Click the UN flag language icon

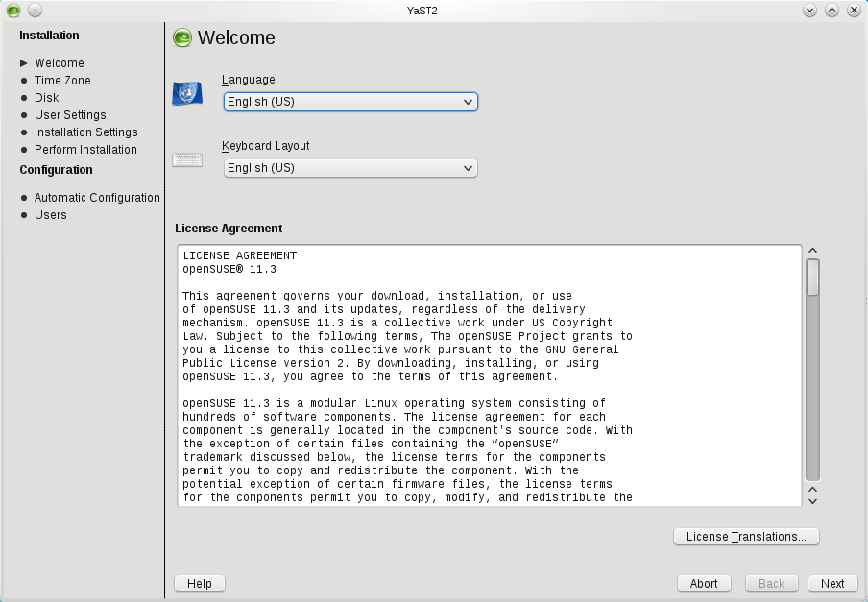pyautogui.click(x=187, y=93)
